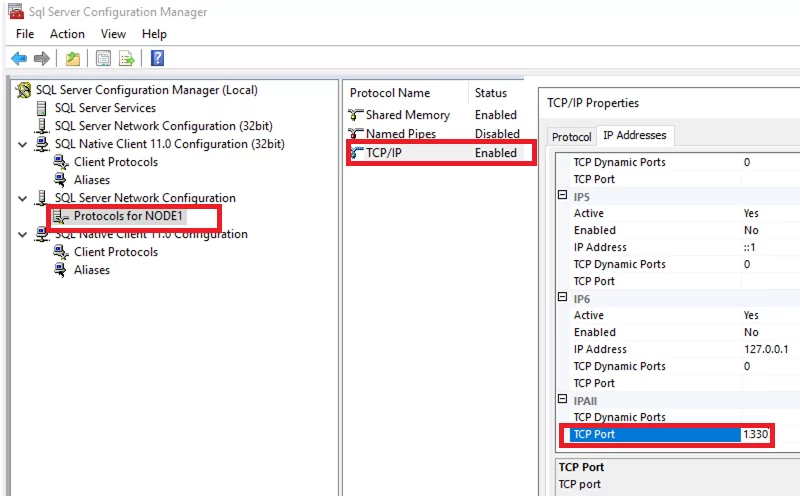
Task: Click Aliases icon under 32bit Native Client
Action: point(60,180)
